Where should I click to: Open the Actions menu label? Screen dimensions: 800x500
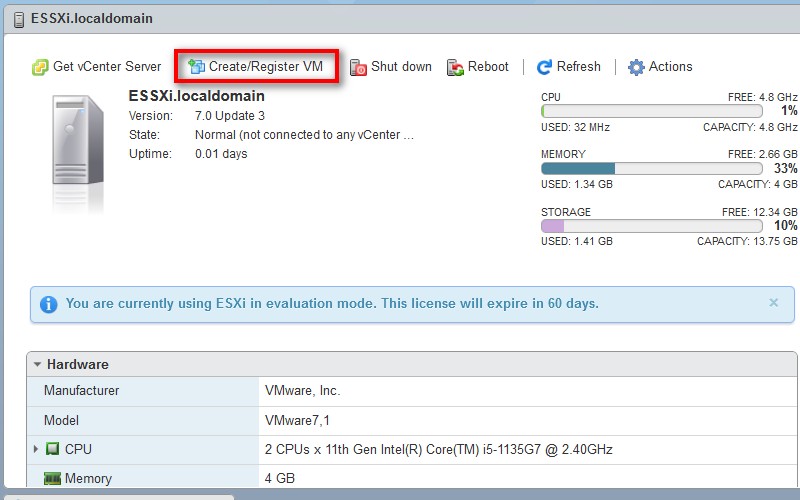[x=670, y=66]
